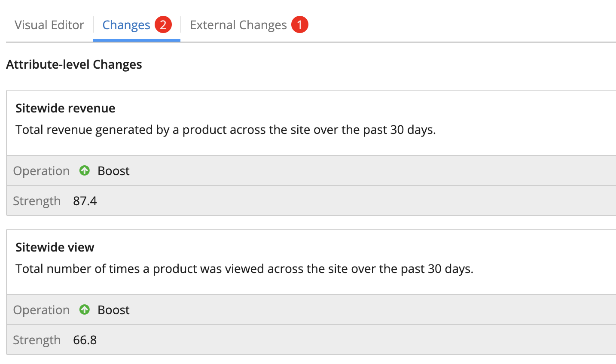Click Operation label in Sitewide view card
Viewport: 616px width, 364px height.
41,310
